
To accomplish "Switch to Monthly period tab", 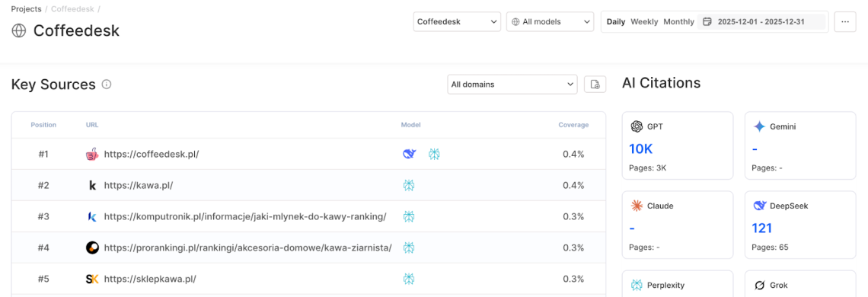I will tap(678, 21).
